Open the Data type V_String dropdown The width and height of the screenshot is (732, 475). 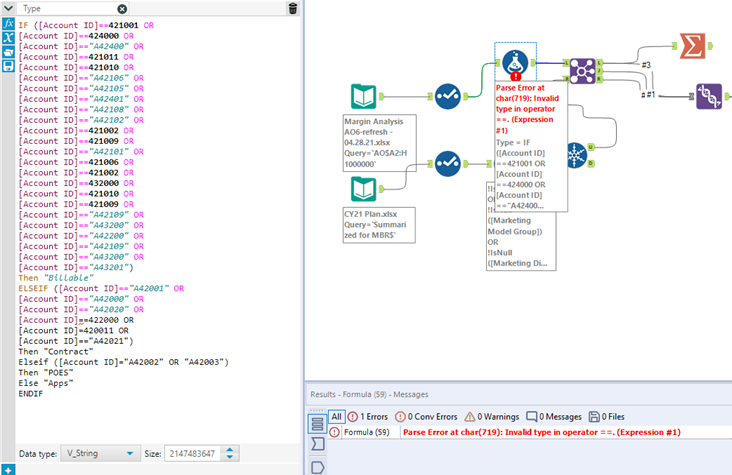(x=100, y=454)
